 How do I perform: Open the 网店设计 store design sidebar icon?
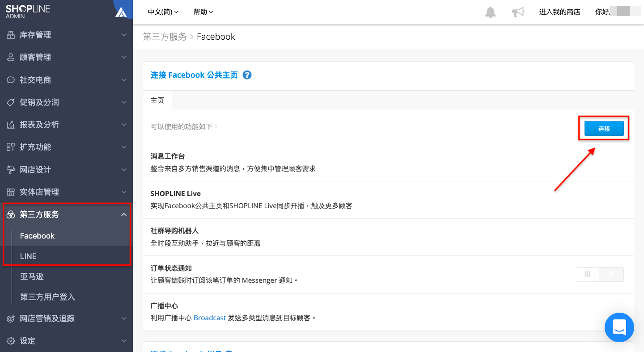pos(11,169)
